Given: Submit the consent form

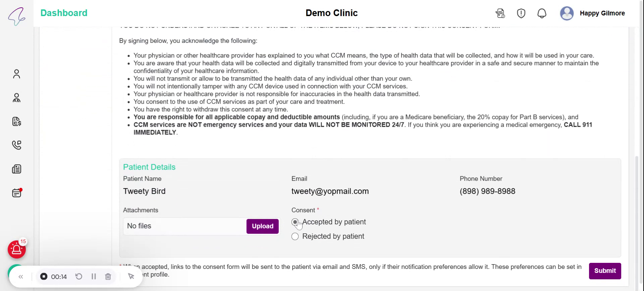Looking at the screenshot, I should tap(605, 271).
